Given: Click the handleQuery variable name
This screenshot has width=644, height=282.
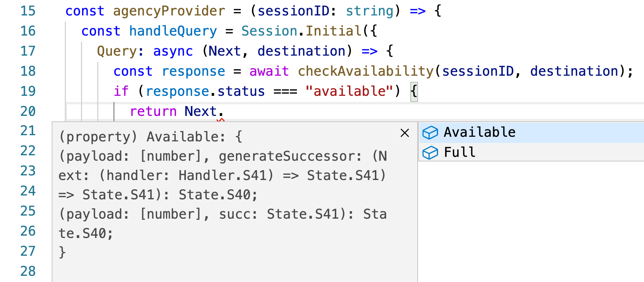Looking at the screenshot, I should point(173,31).
